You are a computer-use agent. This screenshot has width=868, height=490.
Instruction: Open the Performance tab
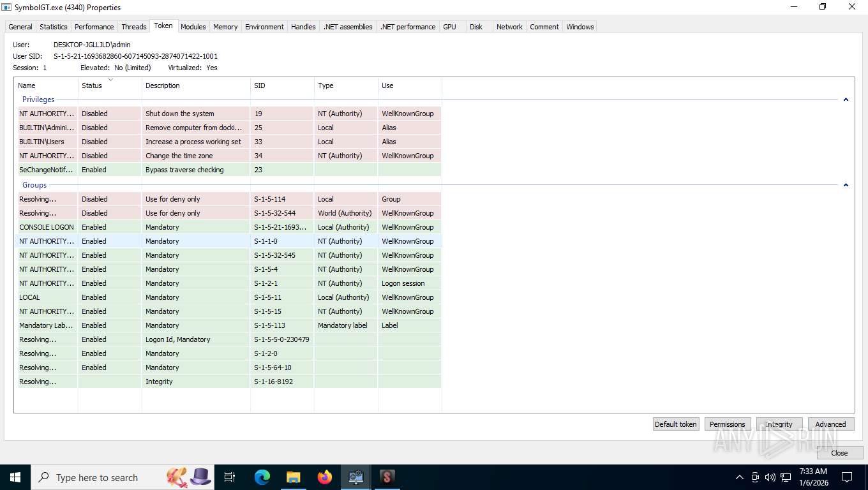94,27
